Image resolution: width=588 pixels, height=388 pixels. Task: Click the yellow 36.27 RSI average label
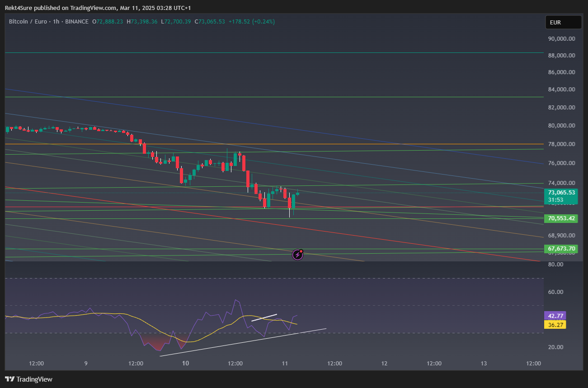pyautogui.click(x=555, y=324)
